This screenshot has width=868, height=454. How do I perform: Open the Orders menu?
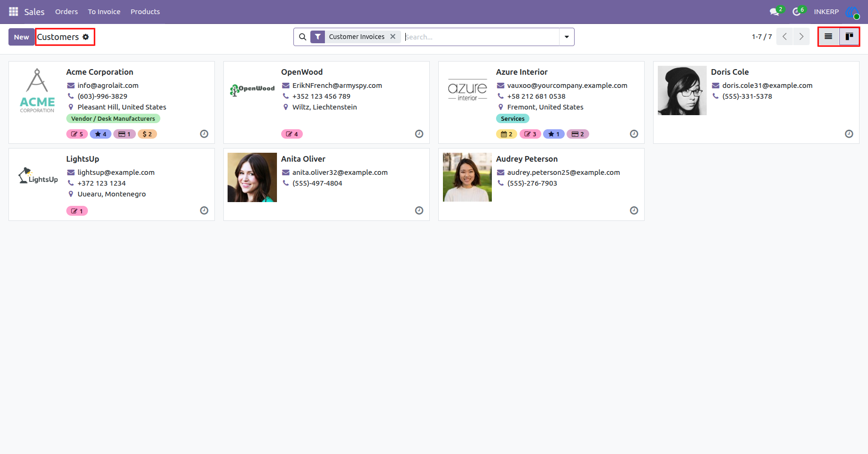click(x=66, y=12)
